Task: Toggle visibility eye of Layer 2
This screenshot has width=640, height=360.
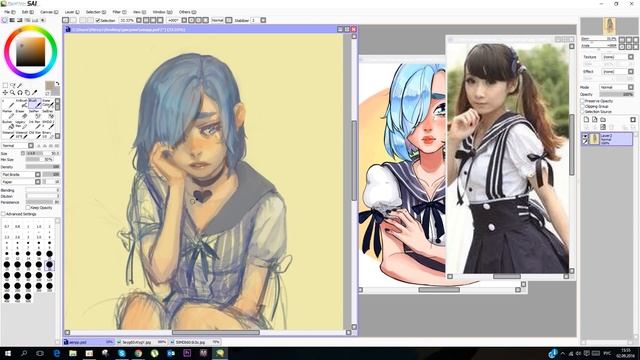Action: point(585,136)
